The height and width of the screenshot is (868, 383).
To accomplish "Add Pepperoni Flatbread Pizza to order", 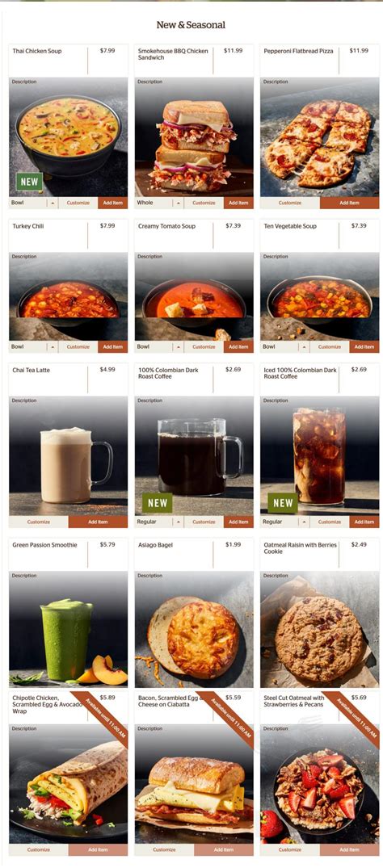I will pyautogui.click(x=349, y=203).
